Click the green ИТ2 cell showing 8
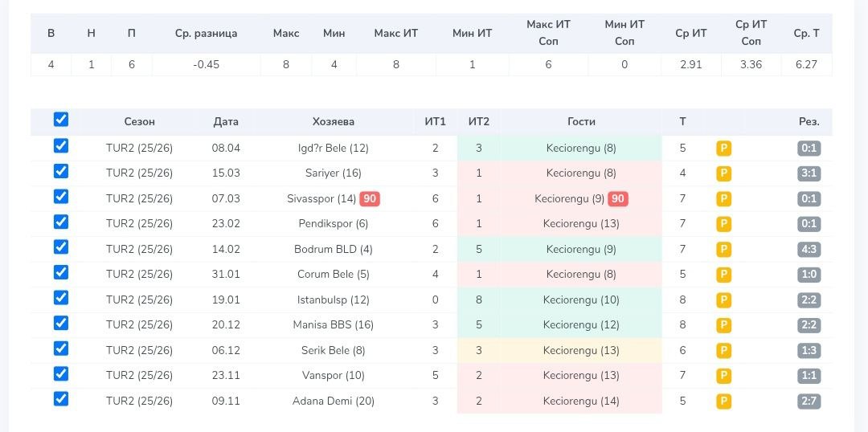 point(478,300)
